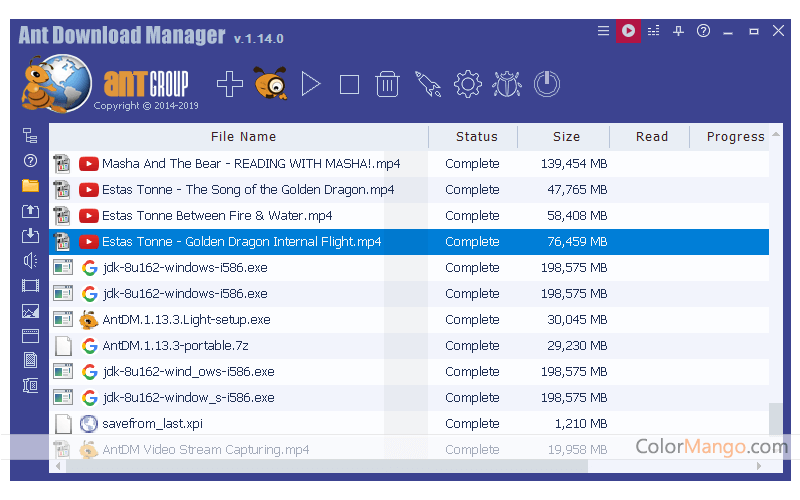The height and width of the screenshot is (500, 800).
Task: Click the sidebar upload arrow box icon
Action: (30, 211)
